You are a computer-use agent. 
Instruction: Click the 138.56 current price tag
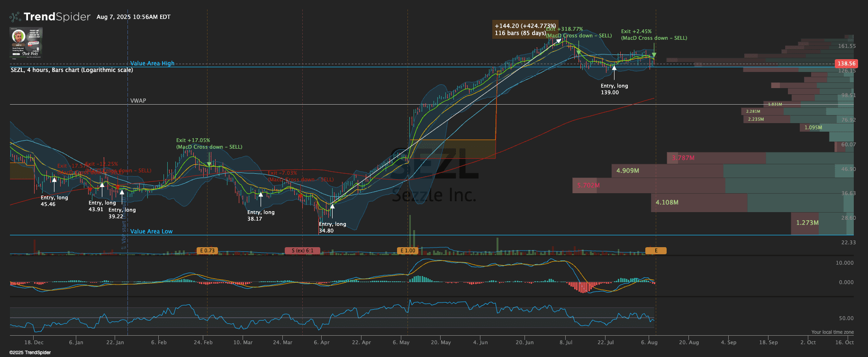point(846,63)
